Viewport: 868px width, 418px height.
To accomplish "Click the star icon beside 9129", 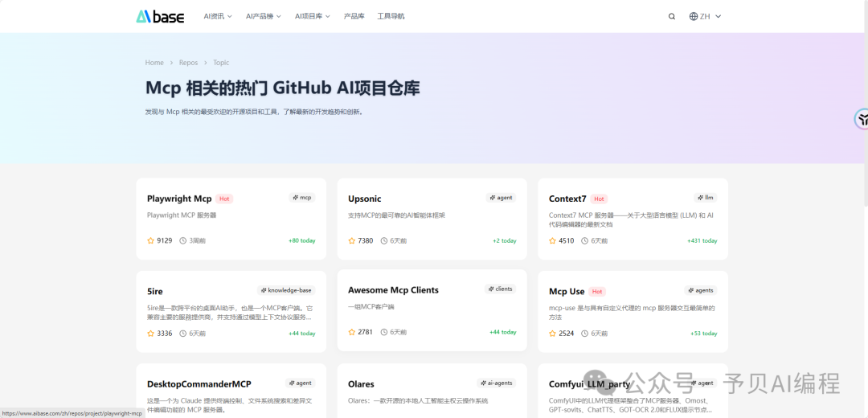I will pyautogui.click(x=150, y=241).
